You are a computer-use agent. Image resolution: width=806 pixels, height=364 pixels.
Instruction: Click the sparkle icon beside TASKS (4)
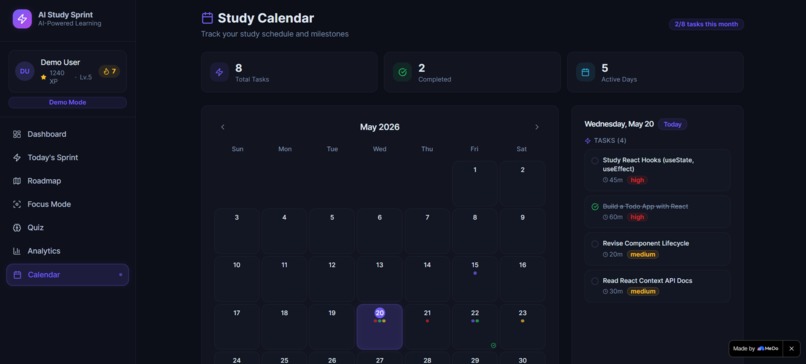pos(588,140)
